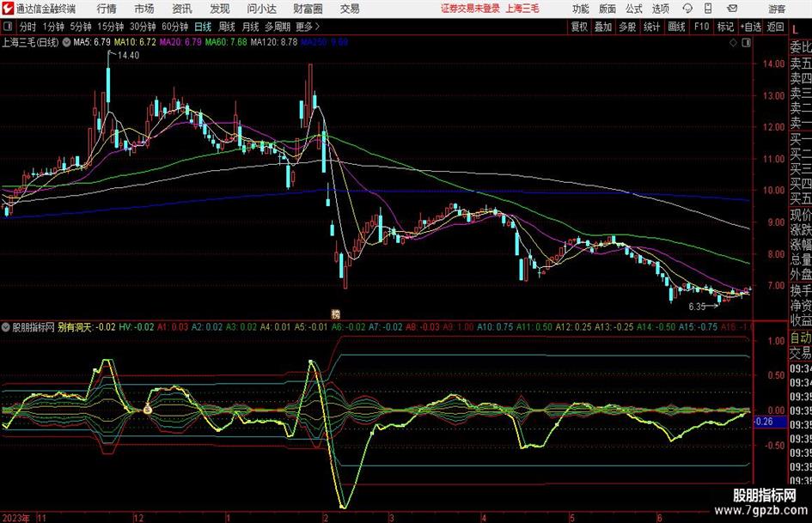
Task: Click the L tab in right panel
Action: (795, 29)
